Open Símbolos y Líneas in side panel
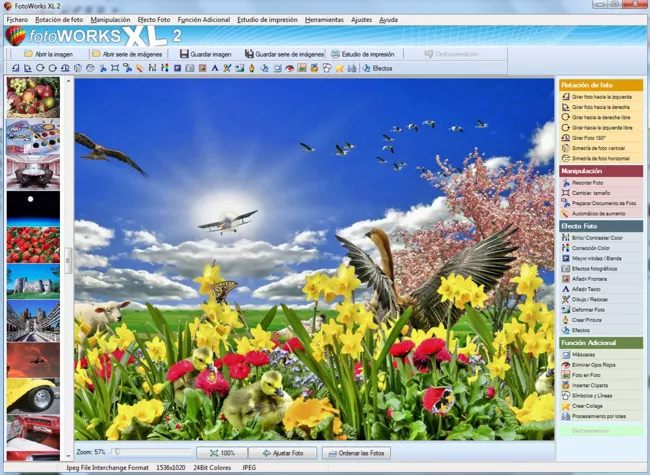Screen dimensions: 650x475 pyautogui.click(x=601, y=395)
